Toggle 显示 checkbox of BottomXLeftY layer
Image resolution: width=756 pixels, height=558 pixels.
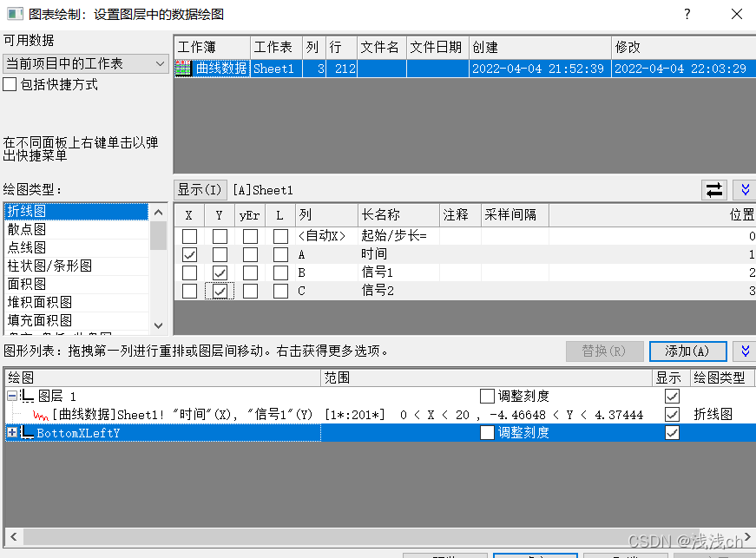click(x=672, y=433)
